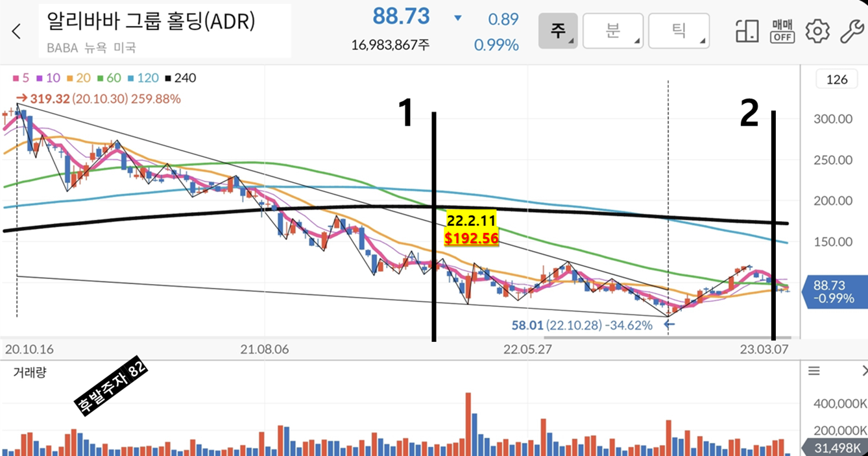Click the 126 candle count box
The image size is (868, 456).
click(x=837, y=80)
